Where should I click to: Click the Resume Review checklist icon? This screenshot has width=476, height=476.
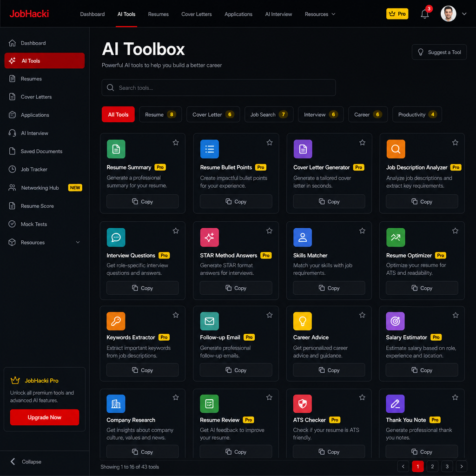[209, 403]
